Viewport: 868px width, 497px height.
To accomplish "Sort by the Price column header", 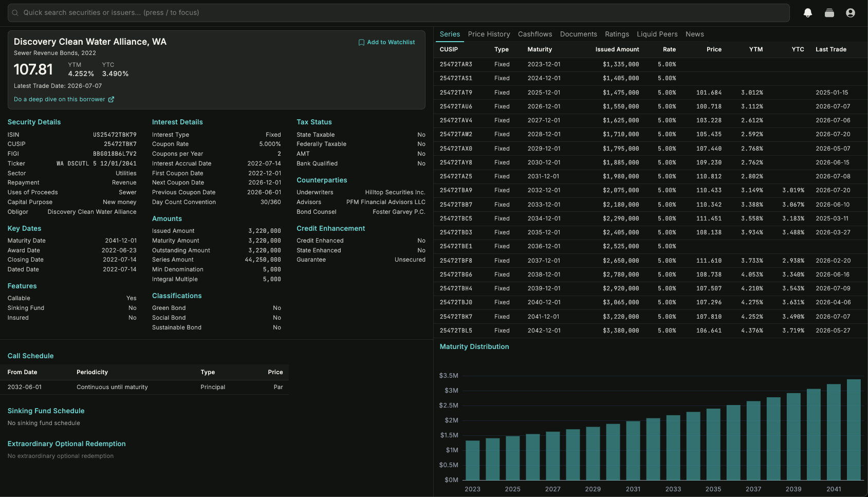I will tap(714, 49).
